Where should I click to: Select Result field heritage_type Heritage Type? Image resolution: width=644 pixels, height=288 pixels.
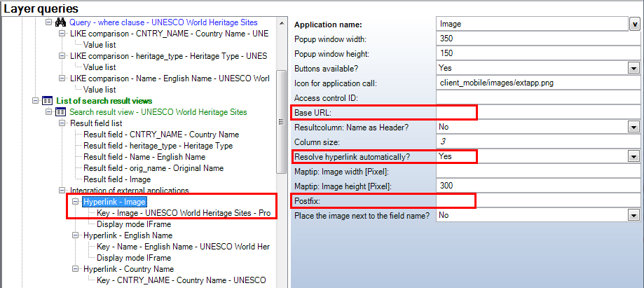[x=158, y=146]
